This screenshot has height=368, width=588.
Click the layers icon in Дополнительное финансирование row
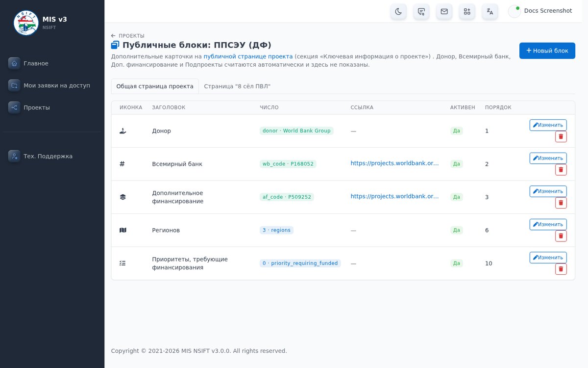tap(123, 197)
